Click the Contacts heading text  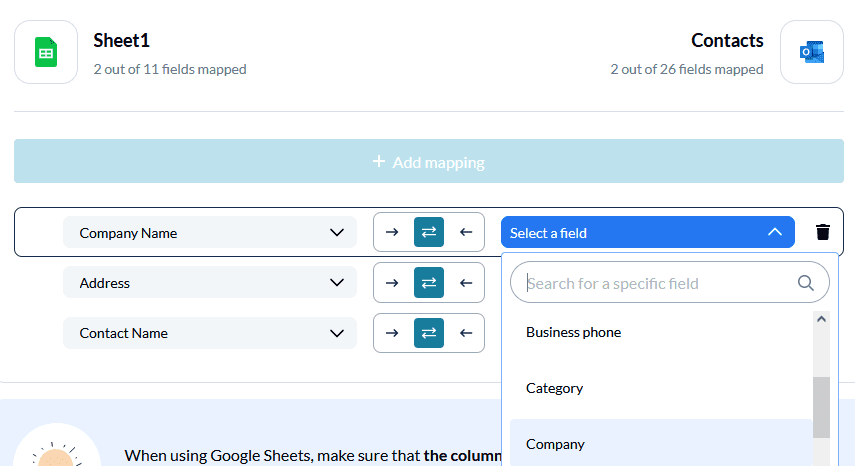(727, 40)
